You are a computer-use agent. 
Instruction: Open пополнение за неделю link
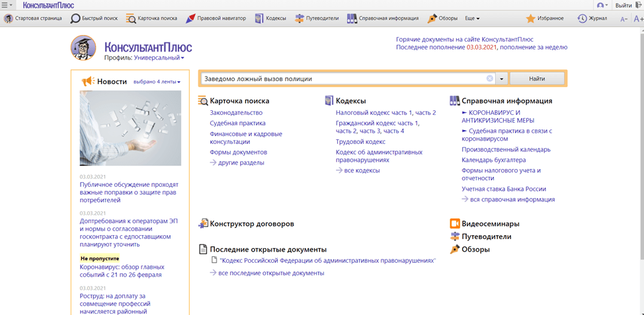point(534,48)
